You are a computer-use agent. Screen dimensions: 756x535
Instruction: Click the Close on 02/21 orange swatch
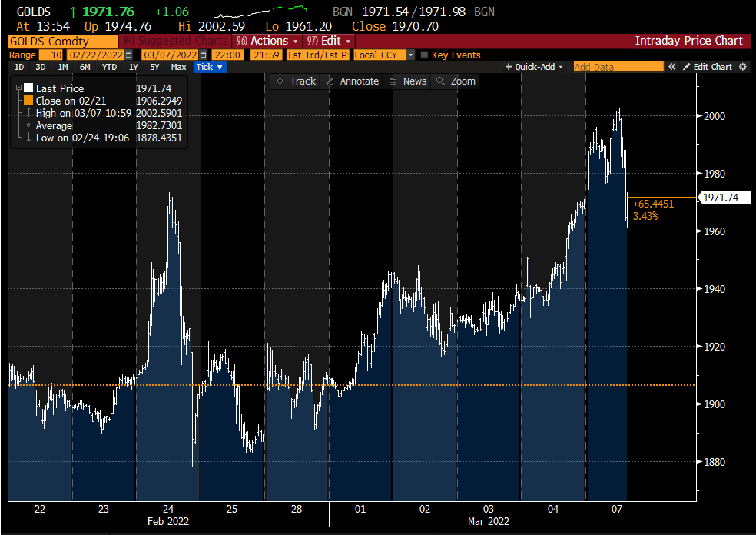(x=28, y=101)
